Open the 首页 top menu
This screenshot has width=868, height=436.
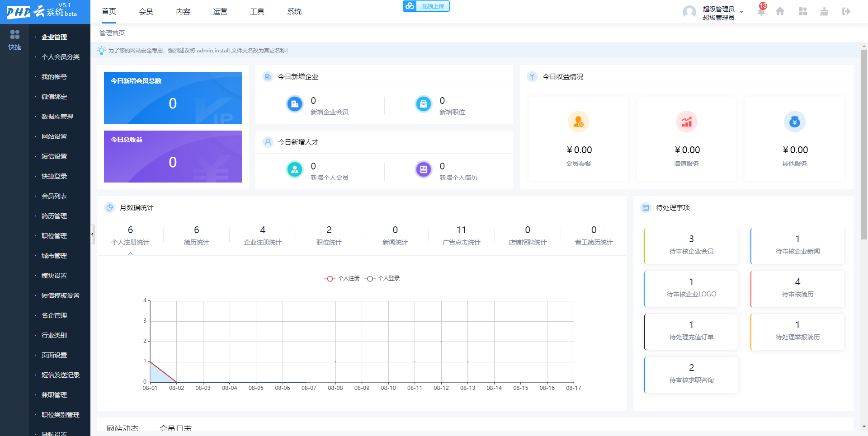[109, 12]
